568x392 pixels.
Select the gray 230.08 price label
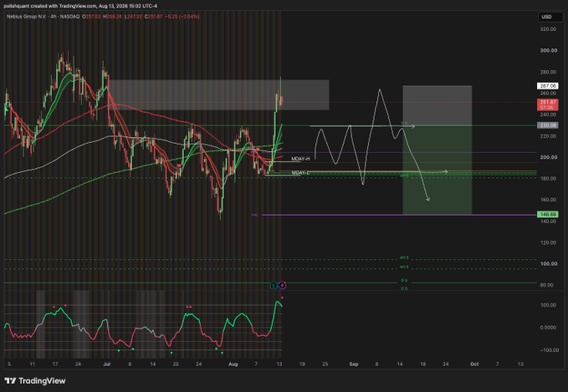(x=547, y=125)
